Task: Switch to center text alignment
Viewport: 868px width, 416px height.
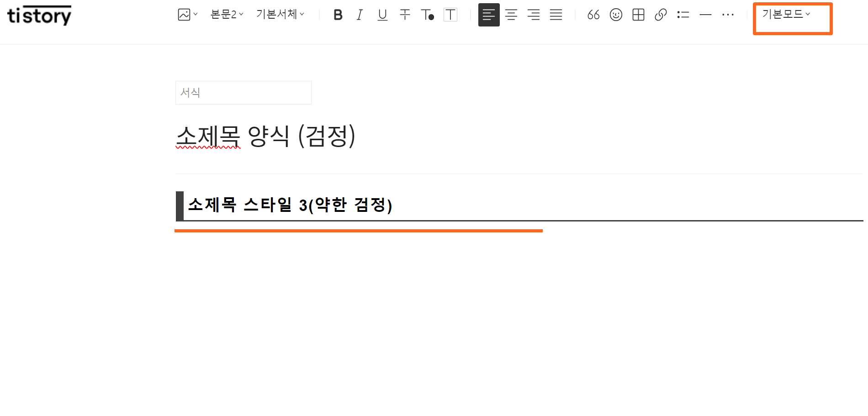Action: (x=511, y=15)
